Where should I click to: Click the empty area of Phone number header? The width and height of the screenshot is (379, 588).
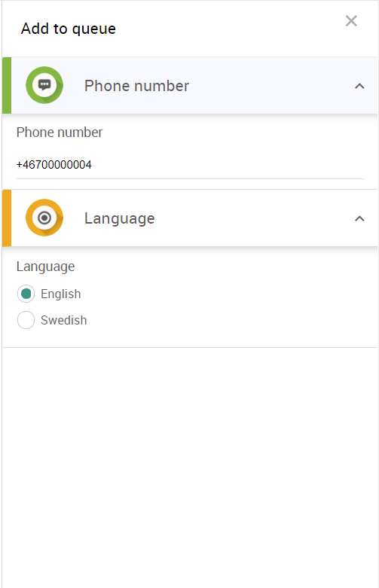tap(270, 86)
